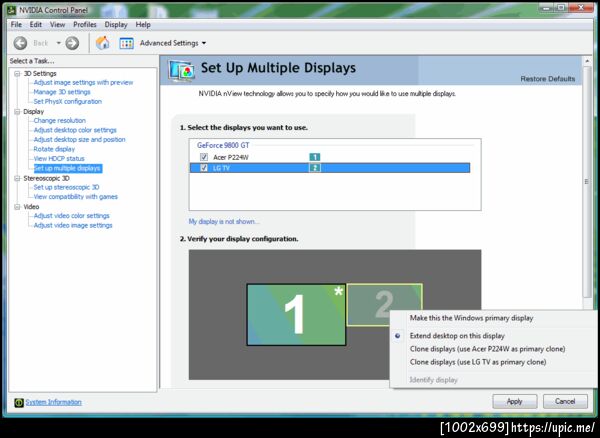This screenshot has width=600, height=438.
Task: Open Adjust desktop size and position task
Action: coord(80,140)
